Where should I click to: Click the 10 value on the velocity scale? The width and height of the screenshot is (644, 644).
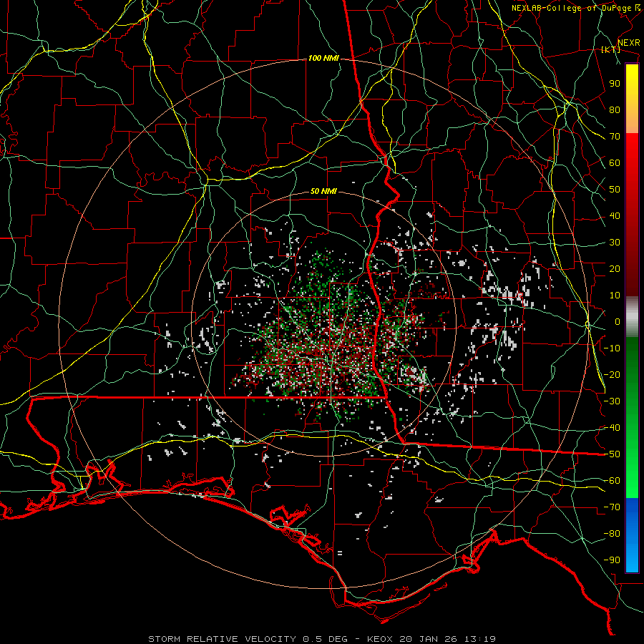[615, 296]
